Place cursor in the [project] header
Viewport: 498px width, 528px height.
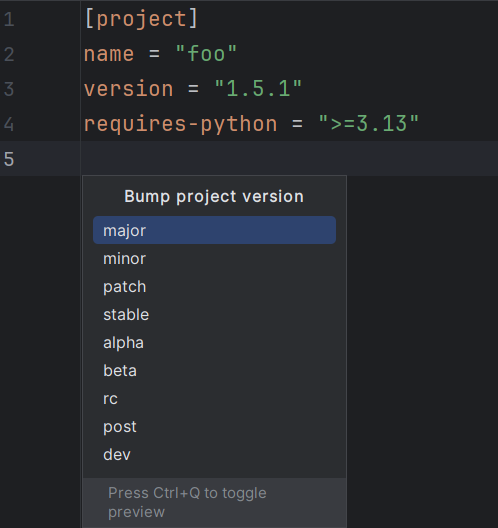(141, 19)
